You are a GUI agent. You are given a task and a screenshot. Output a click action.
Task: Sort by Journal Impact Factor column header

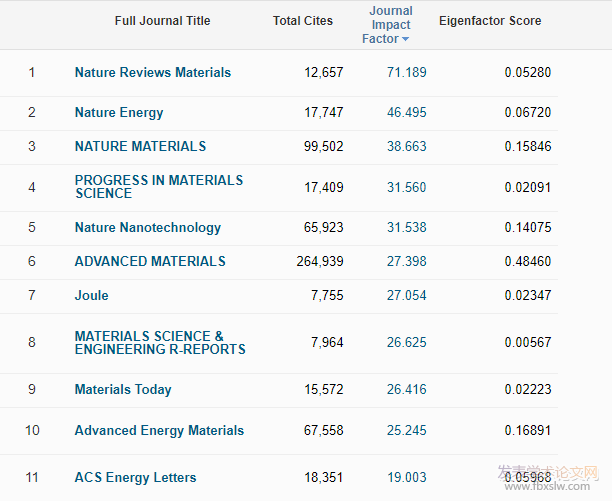[x=387, y=25]
